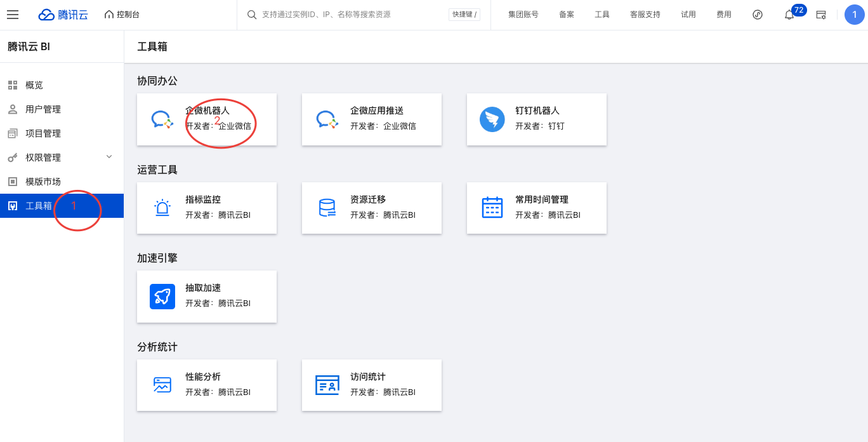
Task: Open the user avatar labeled 1
Action: coord(855,15)
